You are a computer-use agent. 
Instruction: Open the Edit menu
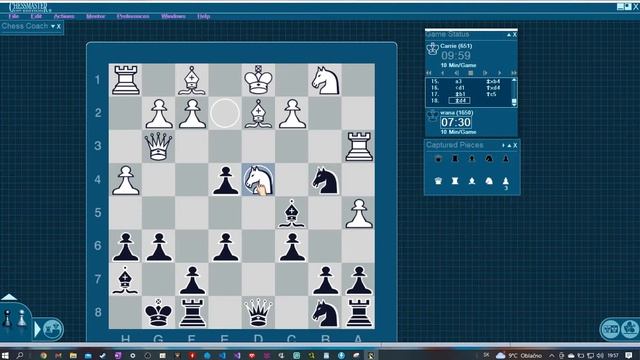pyautogui.click(x=36, y=16)
